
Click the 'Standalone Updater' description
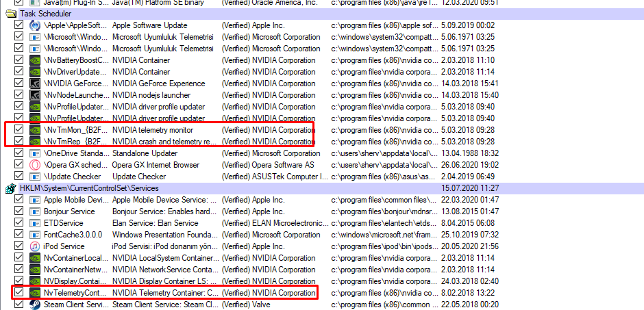(x=145, y=153)
